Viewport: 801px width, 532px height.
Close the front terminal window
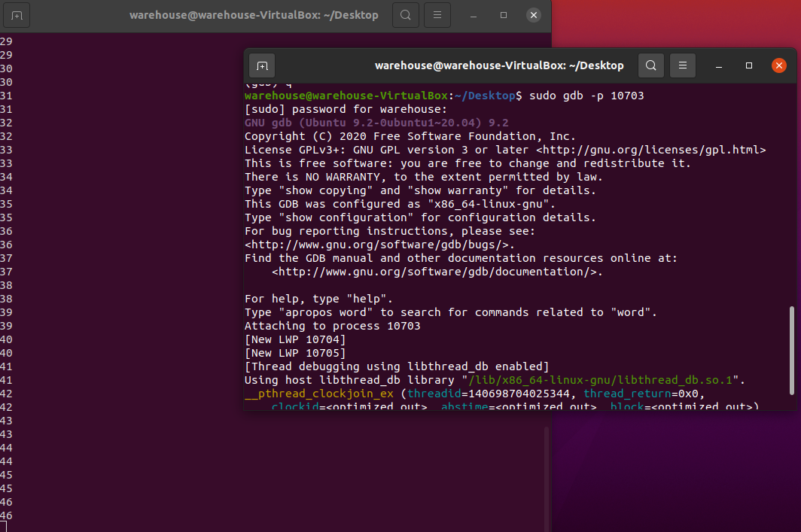[779, 65]
